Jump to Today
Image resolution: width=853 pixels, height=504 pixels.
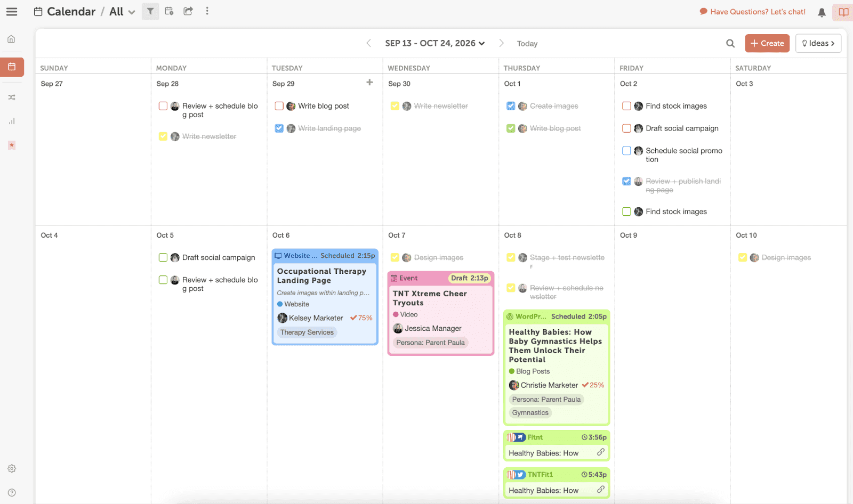[527, 44]
